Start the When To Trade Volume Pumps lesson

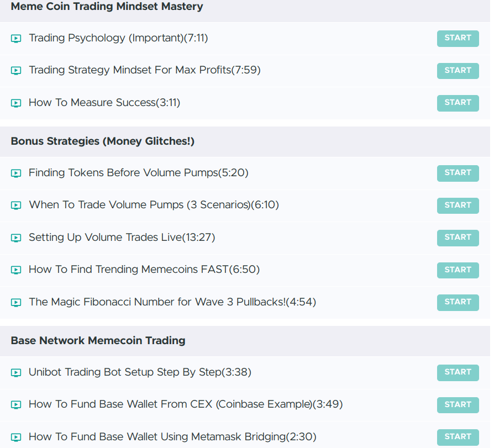point(458,205)
